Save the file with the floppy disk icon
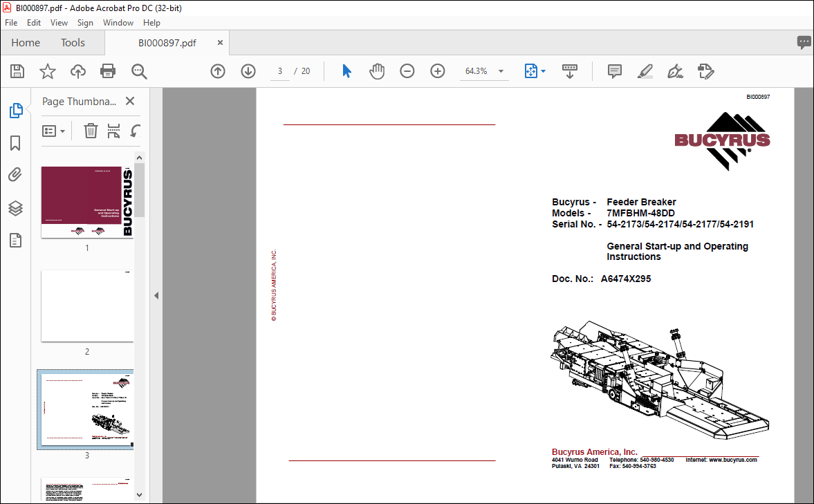The image size is (814, 504). 17,71
